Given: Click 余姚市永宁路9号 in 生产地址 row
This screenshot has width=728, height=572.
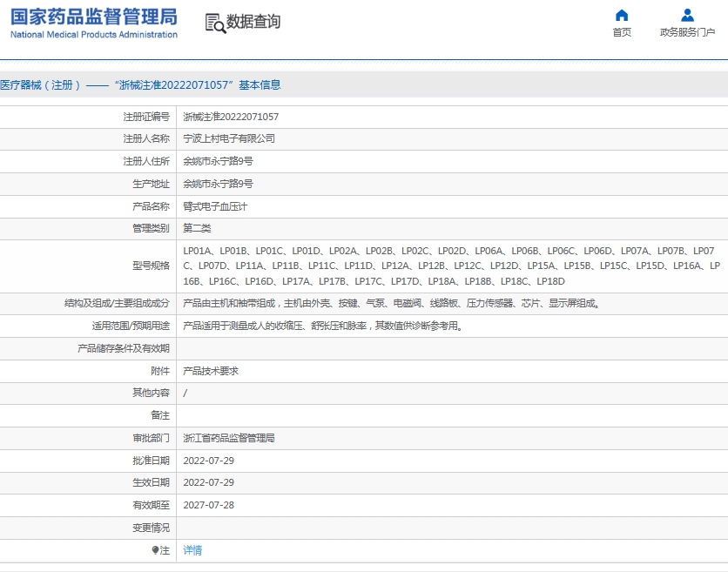Looking at the screenshot, I should click(x=218, y=184).
